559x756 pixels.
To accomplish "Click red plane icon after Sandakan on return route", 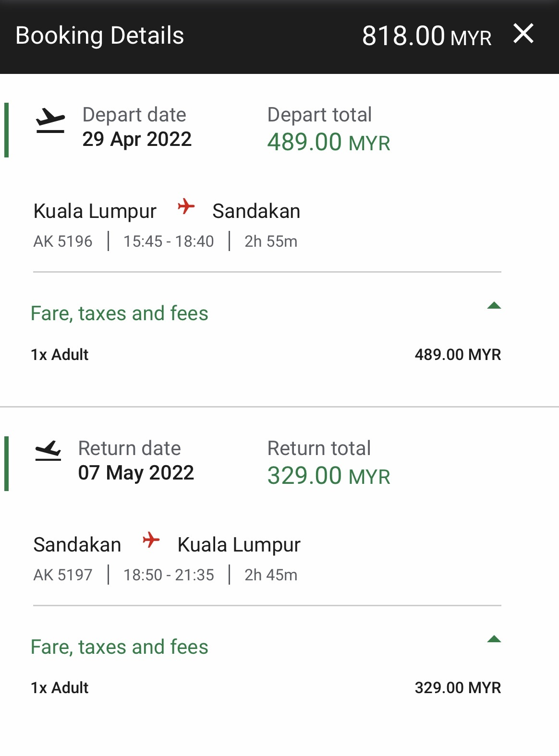I will [x=151, y=540].
